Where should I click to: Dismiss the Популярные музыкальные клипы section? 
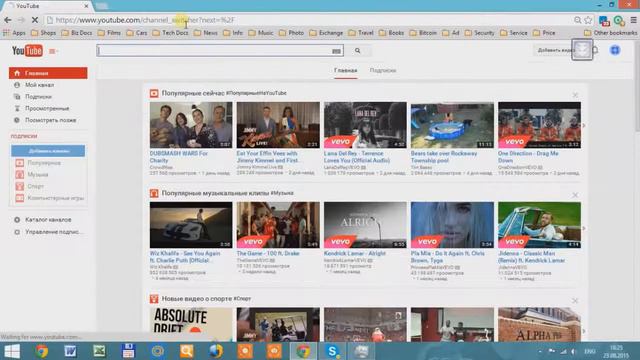[575, 195]
